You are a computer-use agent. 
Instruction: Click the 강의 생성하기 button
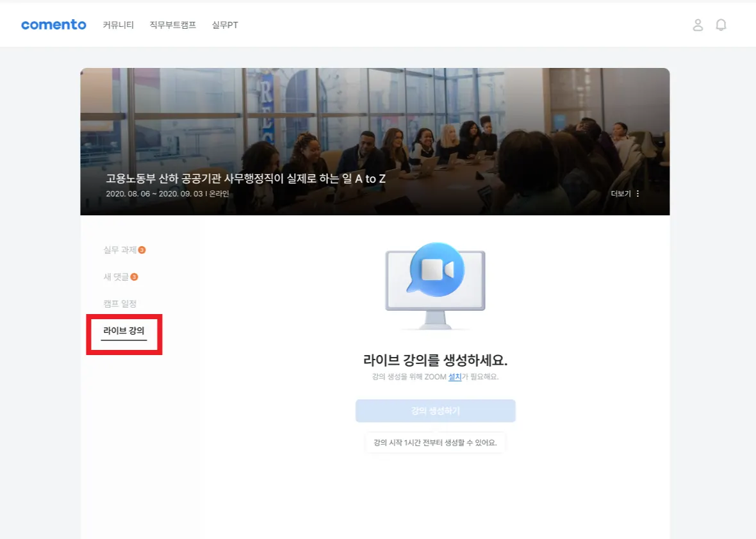436,411
